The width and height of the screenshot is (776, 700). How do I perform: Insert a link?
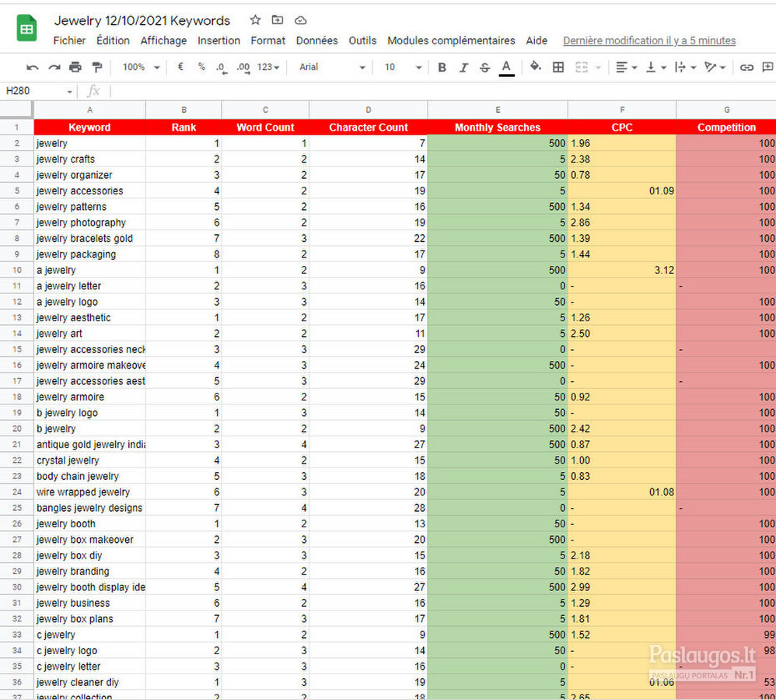point(746,68)
